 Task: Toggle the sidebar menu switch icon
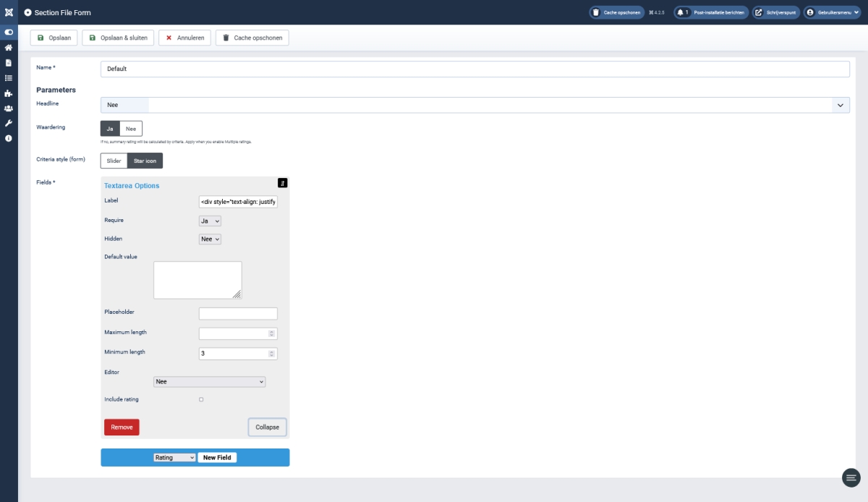coord(9,33)
